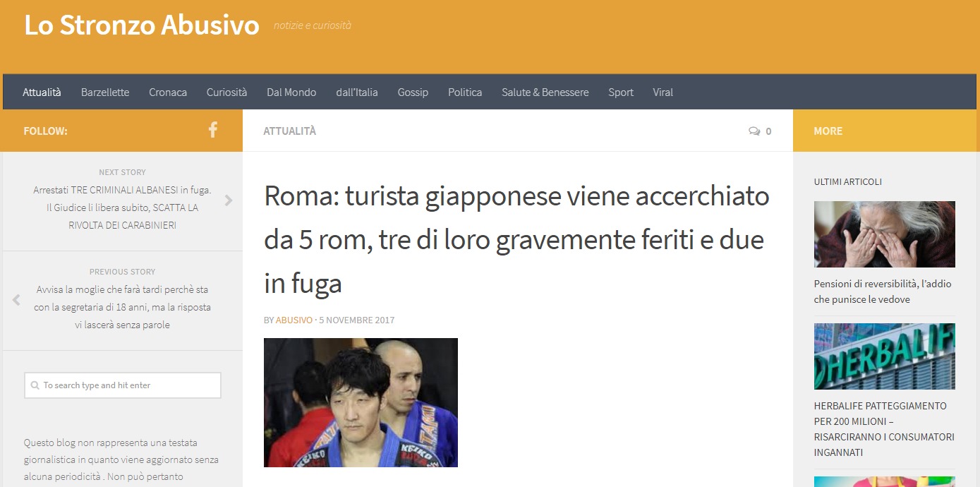Screen dimensions: 980x487
Task: Click the search input field
Action: (x=123, y=385)
